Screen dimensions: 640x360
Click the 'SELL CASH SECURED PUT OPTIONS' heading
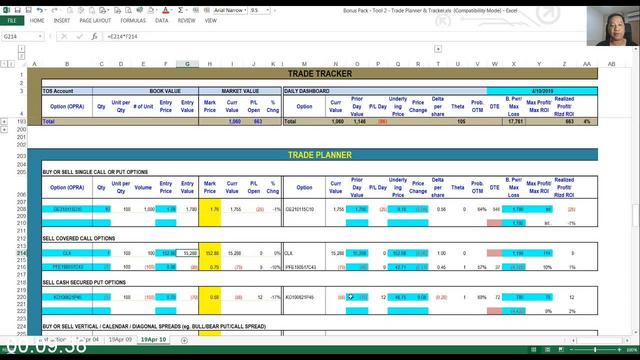pyautogui.click(x=84, y=282)
